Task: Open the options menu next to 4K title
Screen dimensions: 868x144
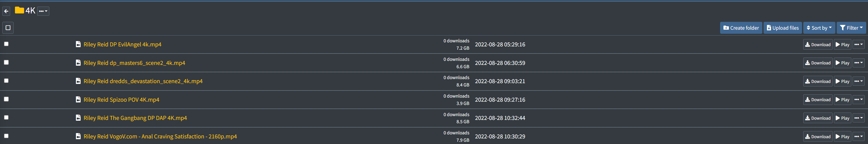Action: tap(43, 11)
